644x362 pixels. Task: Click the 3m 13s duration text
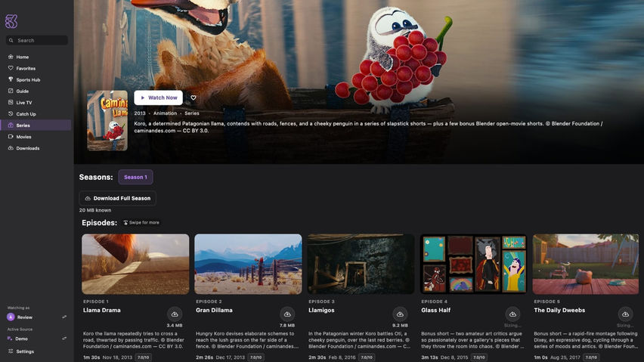[429, 357]
